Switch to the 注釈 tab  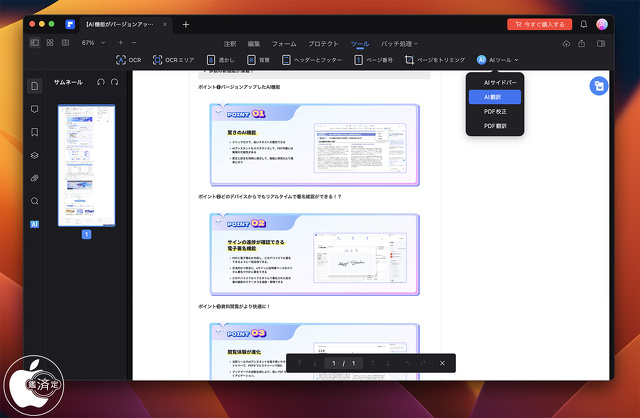point(230,44)
